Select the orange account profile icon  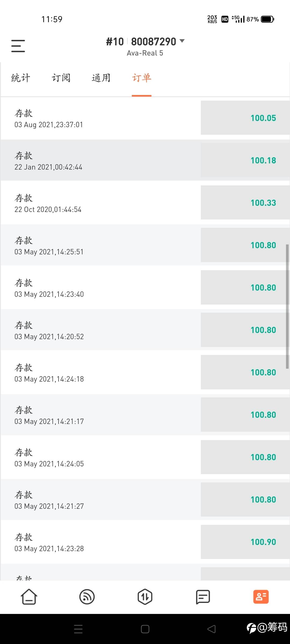click(261, 597)
